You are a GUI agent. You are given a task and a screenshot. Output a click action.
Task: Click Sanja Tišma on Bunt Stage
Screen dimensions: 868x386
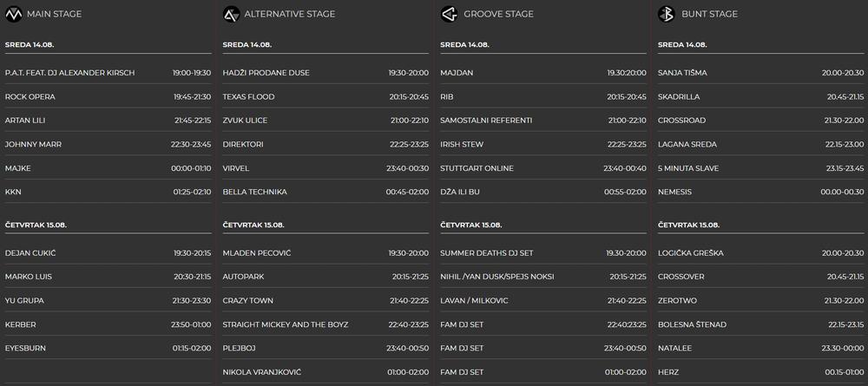click(x=681, y=73)
